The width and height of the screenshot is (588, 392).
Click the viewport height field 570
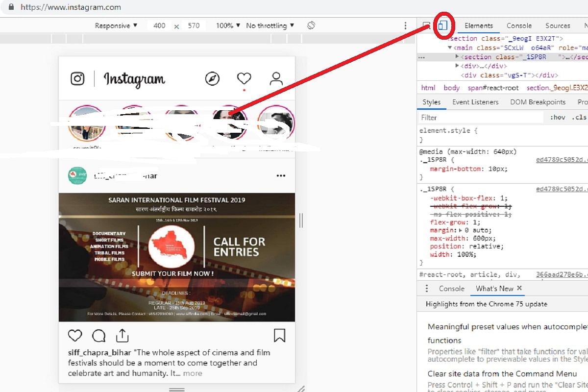194,25
